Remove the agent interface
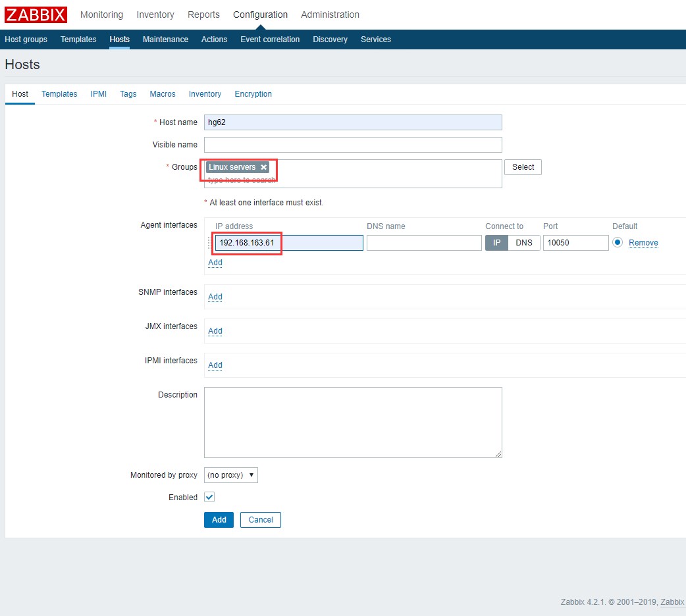 point(643,243)
